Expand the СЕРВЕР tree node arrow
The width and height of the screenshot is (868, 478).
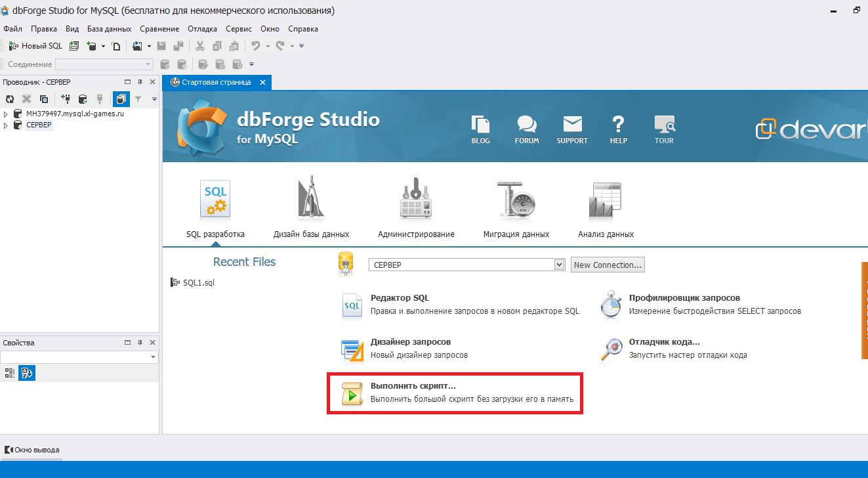point(6,125)
